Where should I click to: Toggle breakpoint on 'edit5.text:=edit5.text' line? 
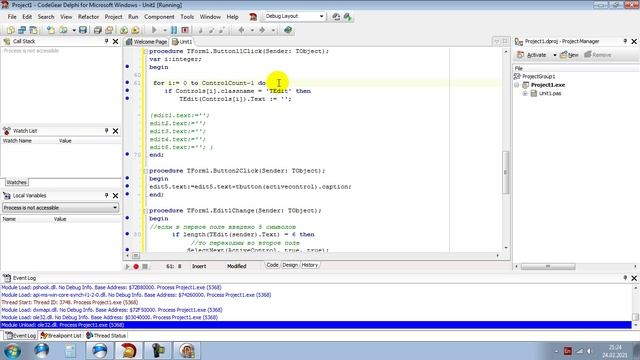pyautogui.click(x=127, y=187)
